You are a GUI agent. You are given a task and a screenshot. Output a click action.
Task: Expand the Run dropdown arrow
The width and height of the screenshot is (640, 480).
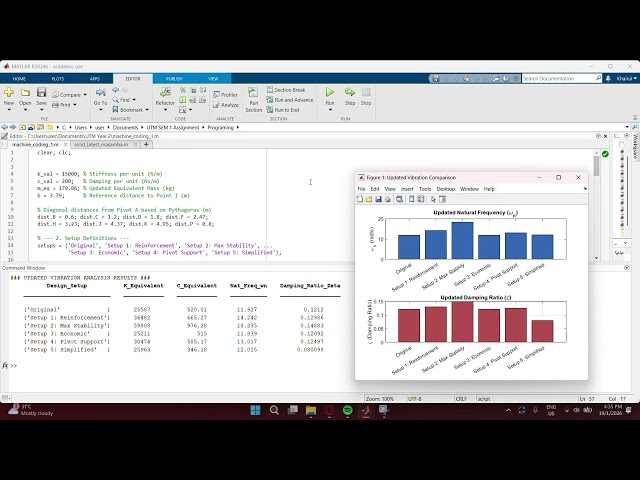coord(330,110)
